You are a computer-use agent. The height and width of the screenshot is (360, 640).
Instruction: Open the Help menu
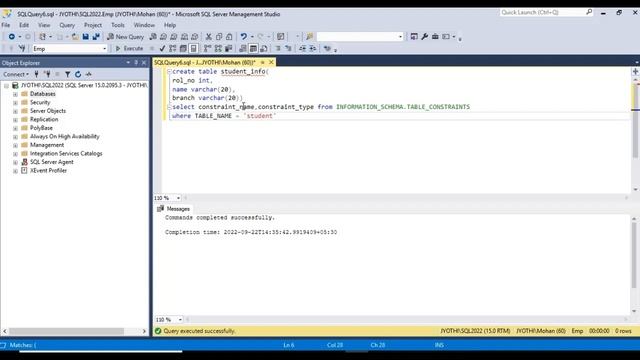(x=170, y=25)
